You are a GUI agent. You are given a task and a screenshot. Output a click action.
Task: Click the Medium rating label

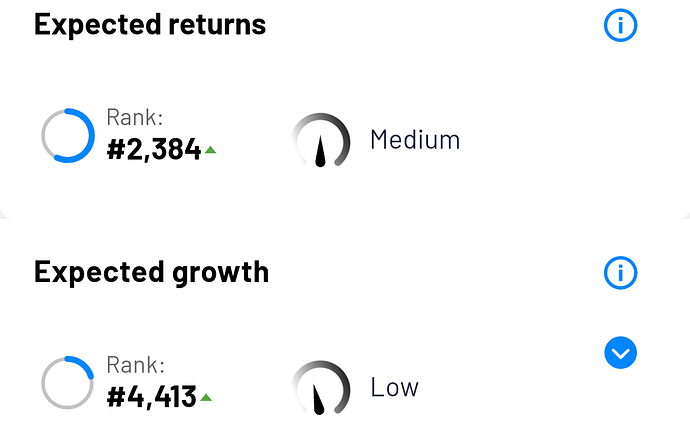[x=415, y=140]
